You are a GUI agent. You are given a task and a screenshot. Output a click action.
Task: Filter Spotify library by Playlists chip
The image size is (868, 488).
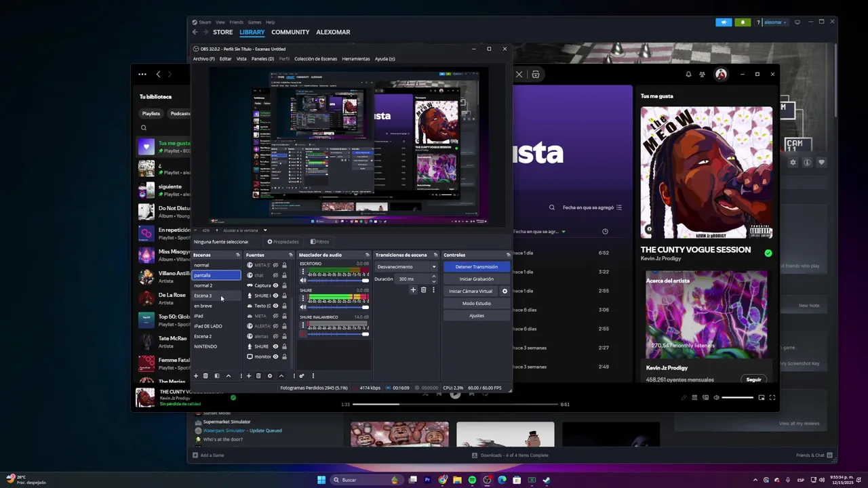[x=151, y=113]
